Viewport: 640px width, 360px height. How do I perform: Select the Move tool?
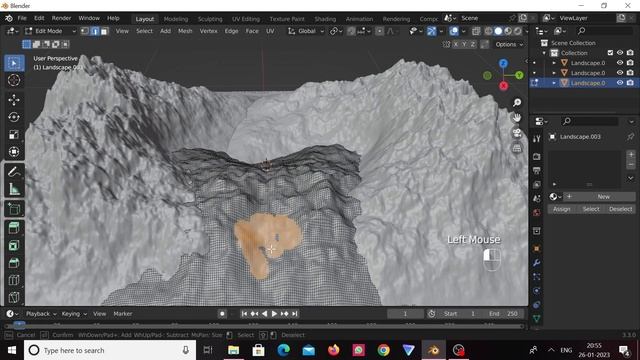click(14, 100)
